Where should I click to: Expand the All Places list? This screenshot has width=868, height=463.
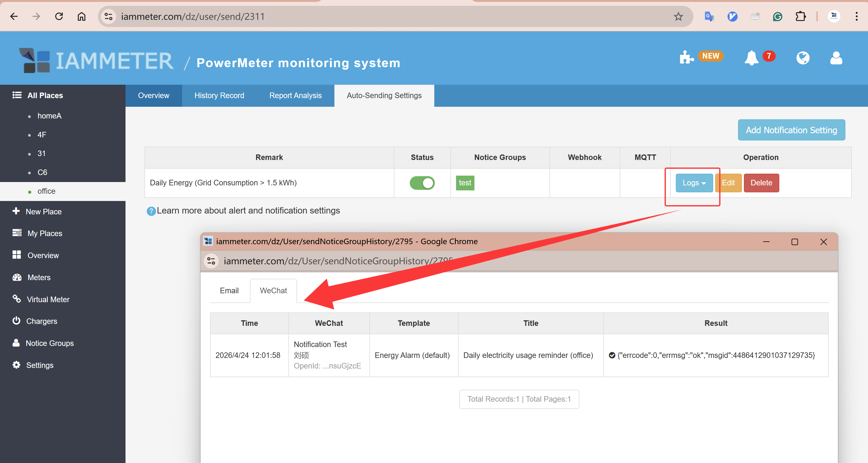tap(45, 95)
